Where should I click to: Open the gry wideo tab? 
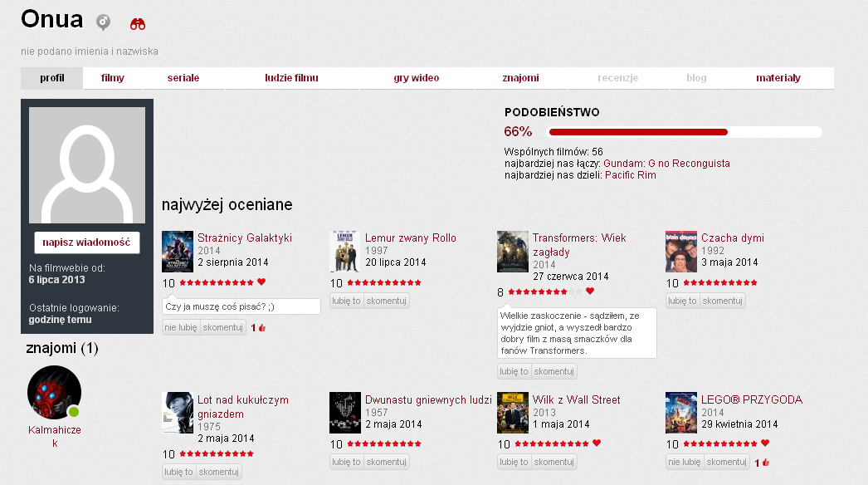click(415, 77)
